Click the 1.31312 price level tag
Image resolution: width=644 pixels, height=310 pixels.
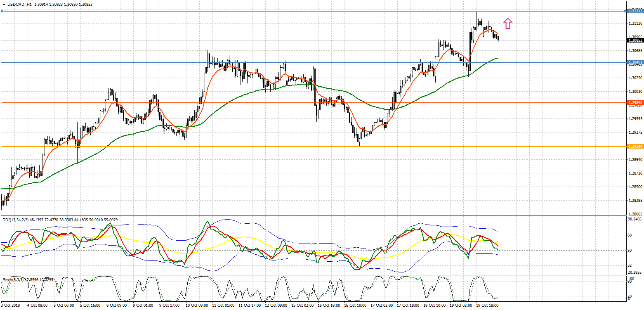635,11
